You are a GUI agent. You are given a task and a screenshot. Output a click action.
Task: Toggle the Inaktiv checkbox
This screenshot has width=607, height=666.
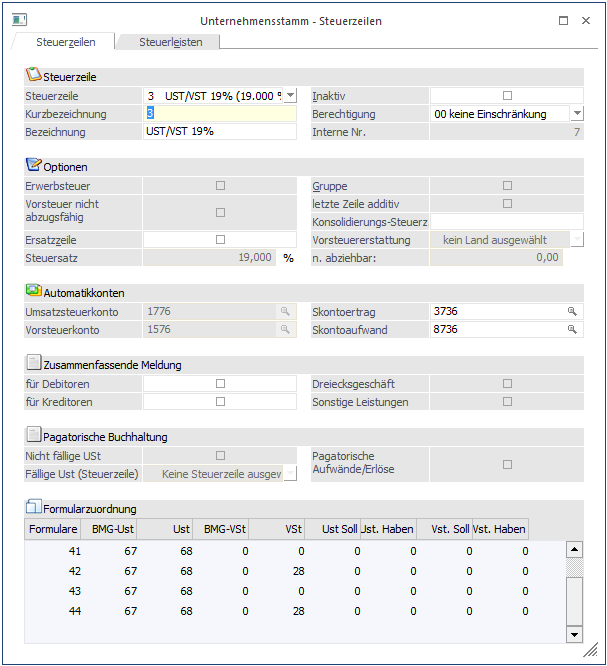click(x=507, y=96)
